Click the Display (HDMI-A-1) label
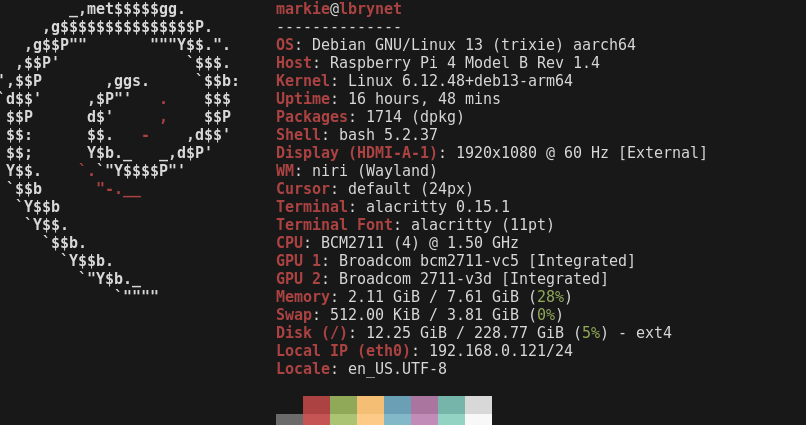 [357, 153]
